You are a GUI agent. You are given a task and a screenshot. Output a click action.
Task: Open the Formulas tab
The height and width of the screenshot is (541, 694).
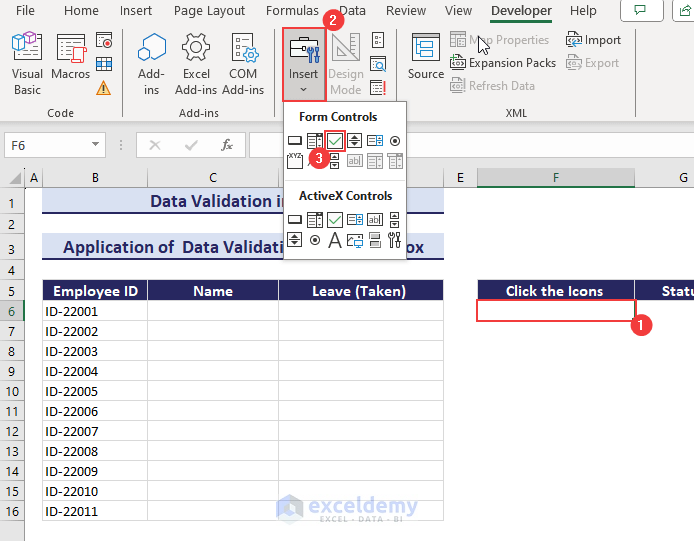tap(292, 11)
